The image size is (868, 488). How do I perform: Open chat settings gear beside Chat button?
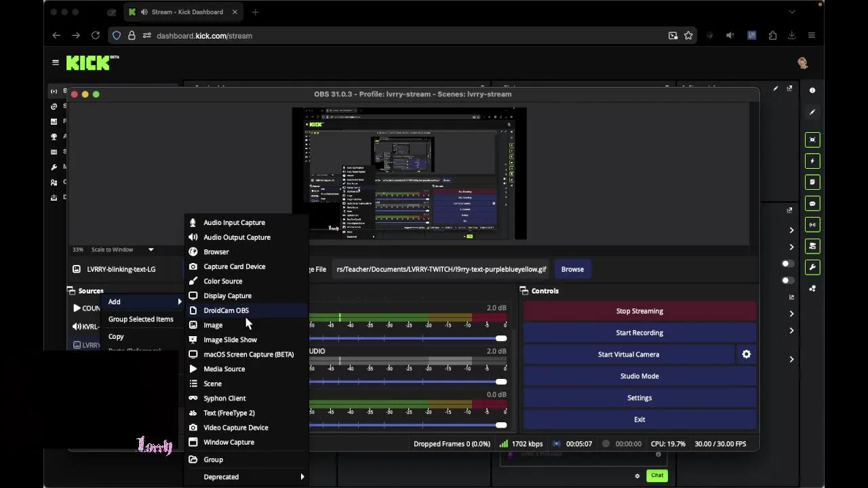[637, 476]
